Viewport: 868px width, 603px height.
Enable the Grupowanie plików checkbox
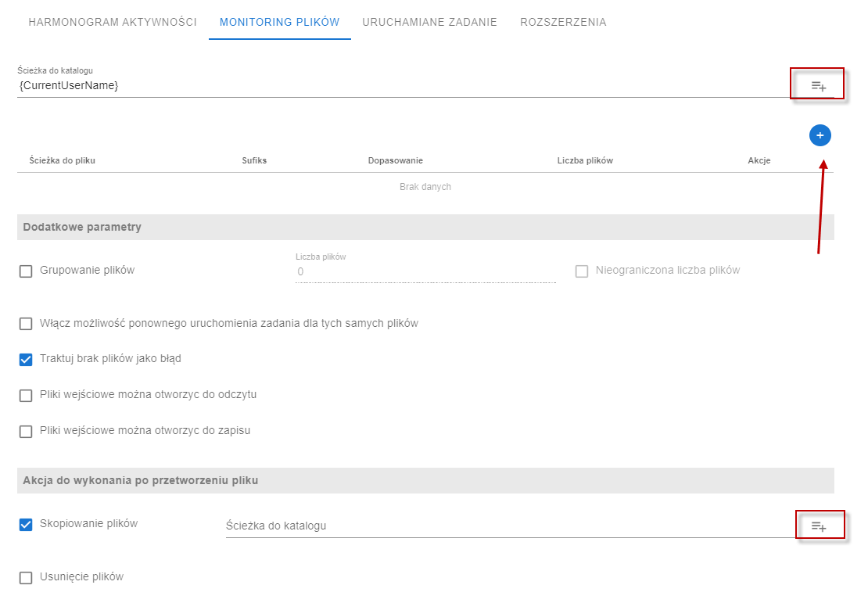tap(26, 271)
